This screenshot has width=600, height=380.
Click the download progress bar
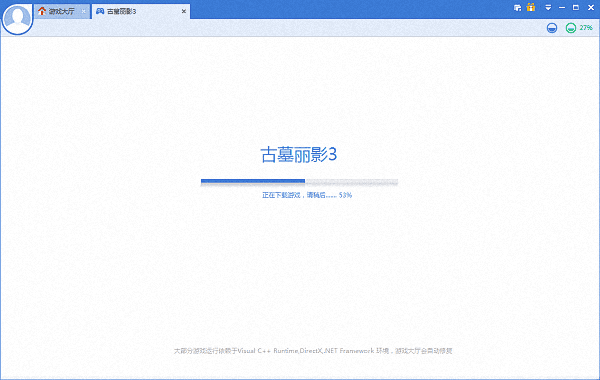tap(299, 182)
